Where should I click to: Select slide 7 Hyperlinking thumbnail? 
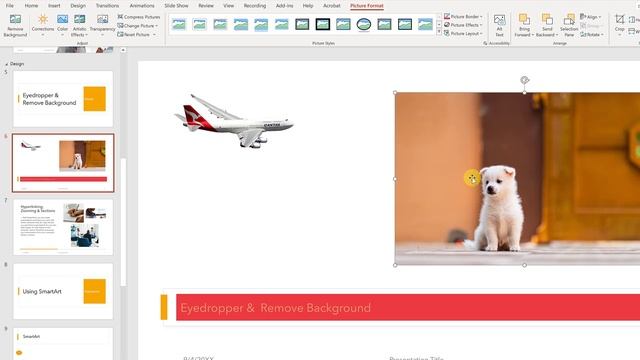pyautogui.click(x=63, y=227)
